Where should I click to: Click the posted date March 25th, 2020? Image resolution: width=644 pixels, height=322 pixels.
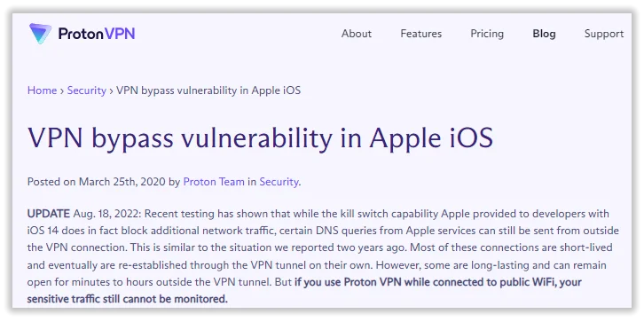tap(122, 182)
